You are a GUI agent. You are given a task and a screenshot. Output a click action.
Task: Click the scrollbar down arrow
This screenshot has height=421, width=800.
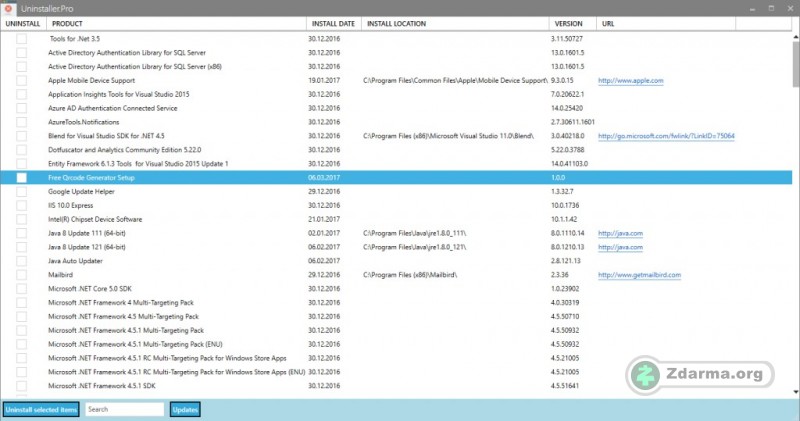pos(796,392)
